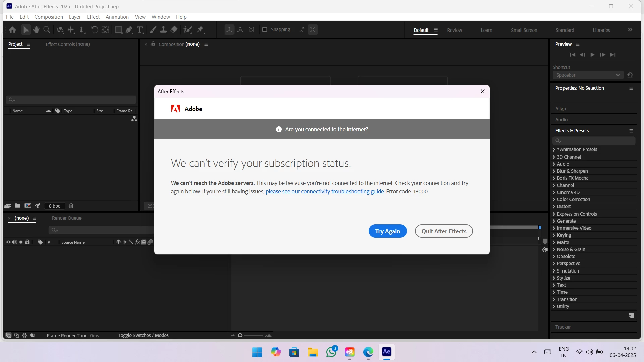
Task: Open the connectivity troubleshooting guide link
Action: 325,191
